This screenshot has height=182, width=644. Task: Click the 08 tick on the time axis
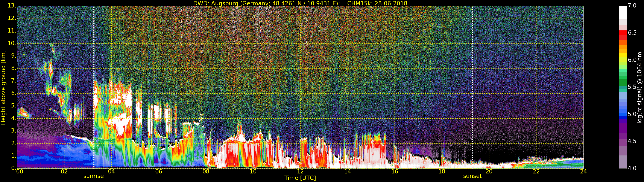point(206,172)
